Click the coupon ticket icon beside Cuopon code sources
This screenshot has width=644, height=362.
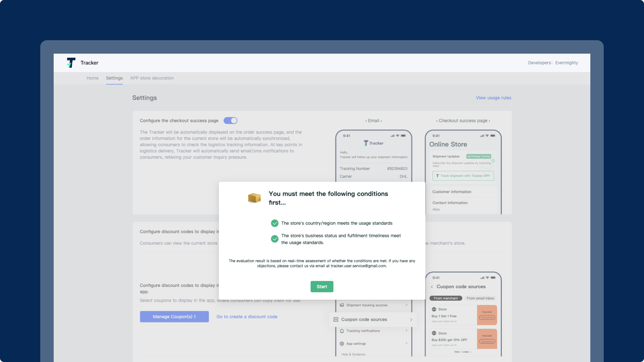pos(336,320)
